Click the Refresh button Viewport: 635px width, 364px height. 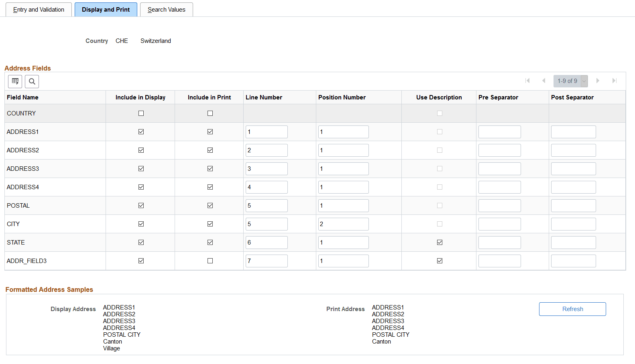click(x=572, y=309)
